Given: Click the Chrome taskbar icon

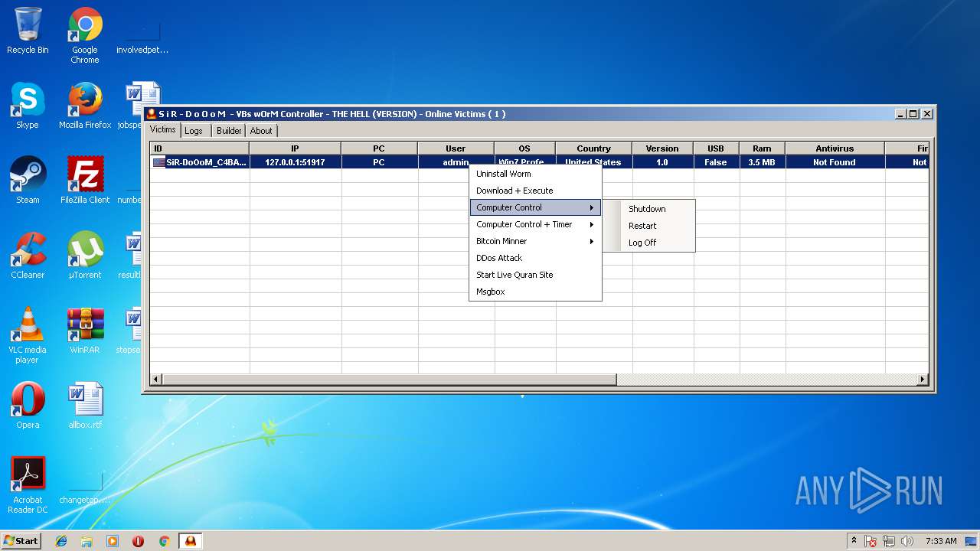Looking at the screenshot, I should pyautogui.click(x=164, y=541).
